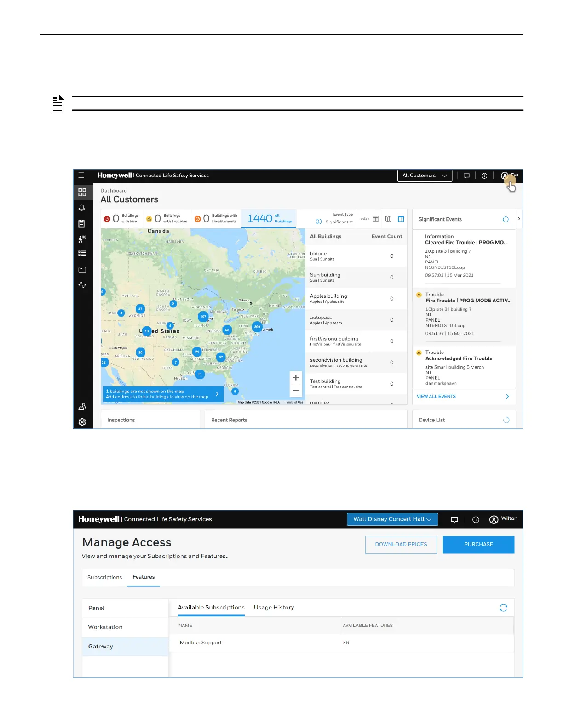This screenshot has width=563, height=728.
Task: Click chevron next to VIEW ALL EVENTS
Action: tap(507, 396)
